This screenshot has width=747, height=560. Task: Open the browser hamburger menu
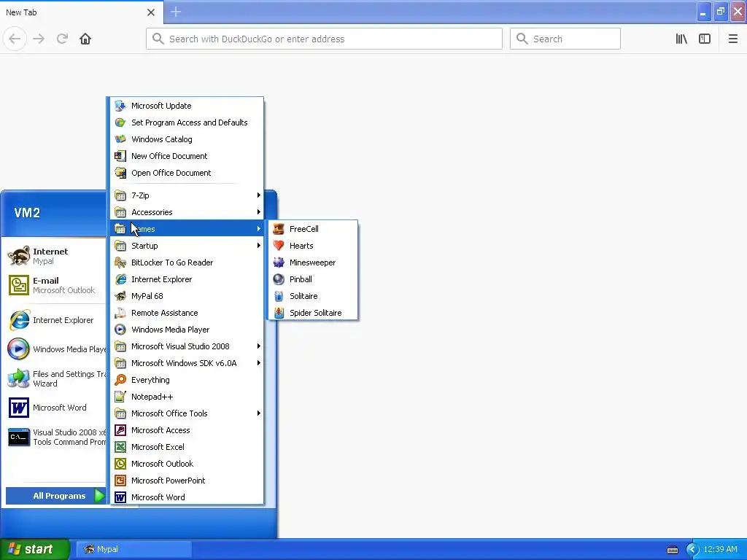(x=732, y=39)
